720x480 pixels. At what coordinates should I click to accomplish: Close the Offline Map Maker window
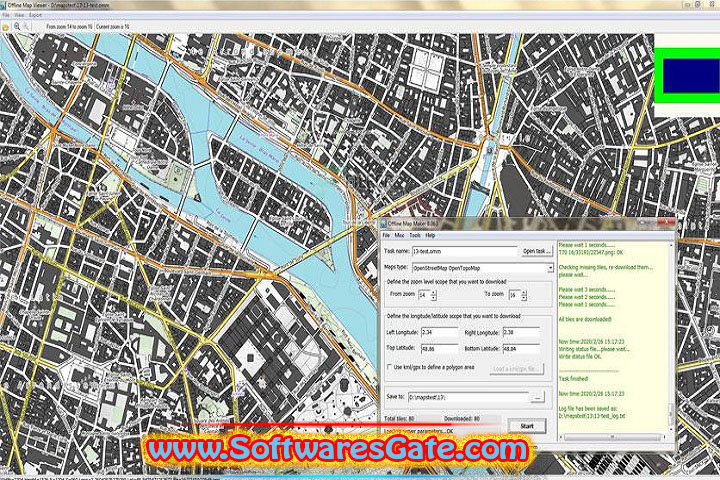667,223
